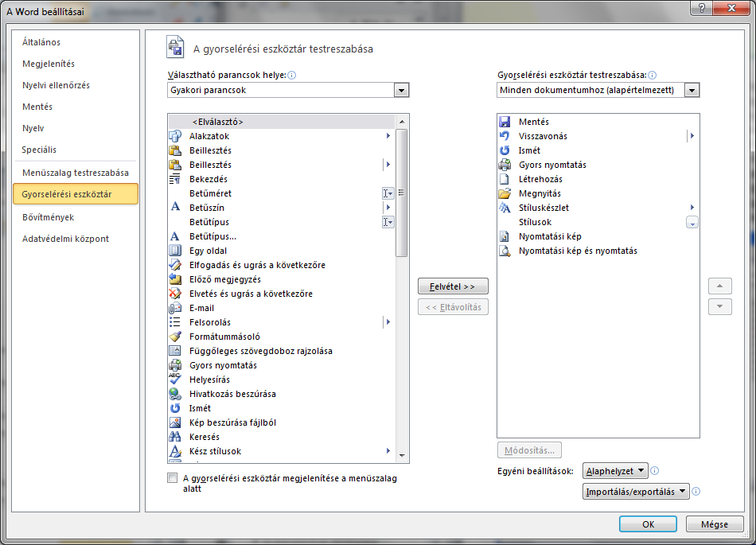Image resolution: width=756 pixels, height=545 pixels.
Task: Switch to Nyelvi ellenőrzés category
Action: (x=56, y=85)
